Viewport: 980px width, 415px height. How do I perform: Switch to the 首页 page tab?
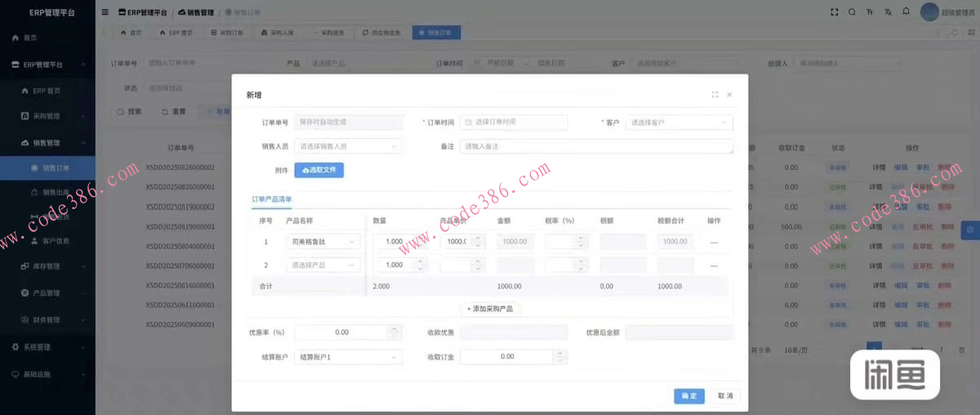click(130, 33)
